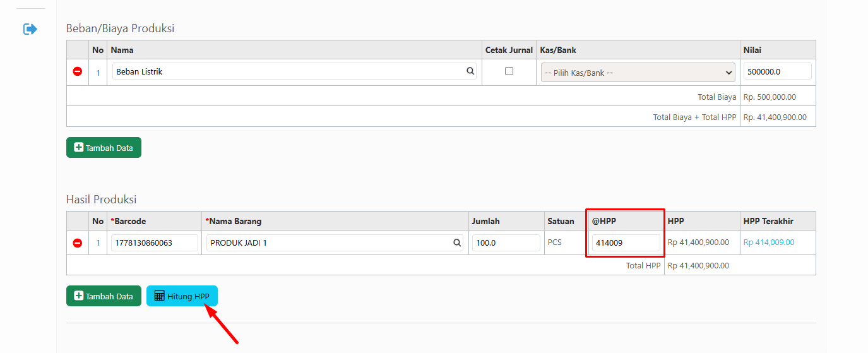Focus the PRODUK JADI 1 name input
This screenshot has height=353, width=868.
[335, 242]
